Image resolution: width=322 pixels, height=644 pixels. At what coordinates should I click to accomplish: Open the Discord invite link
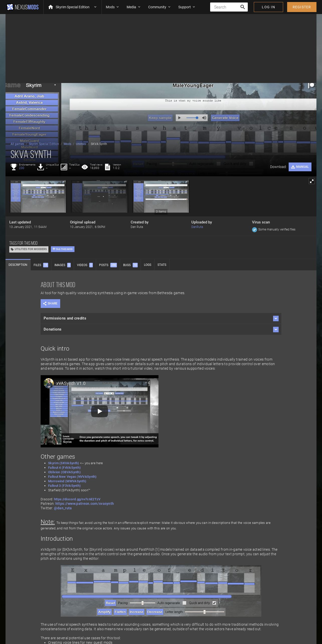[77, 499]
